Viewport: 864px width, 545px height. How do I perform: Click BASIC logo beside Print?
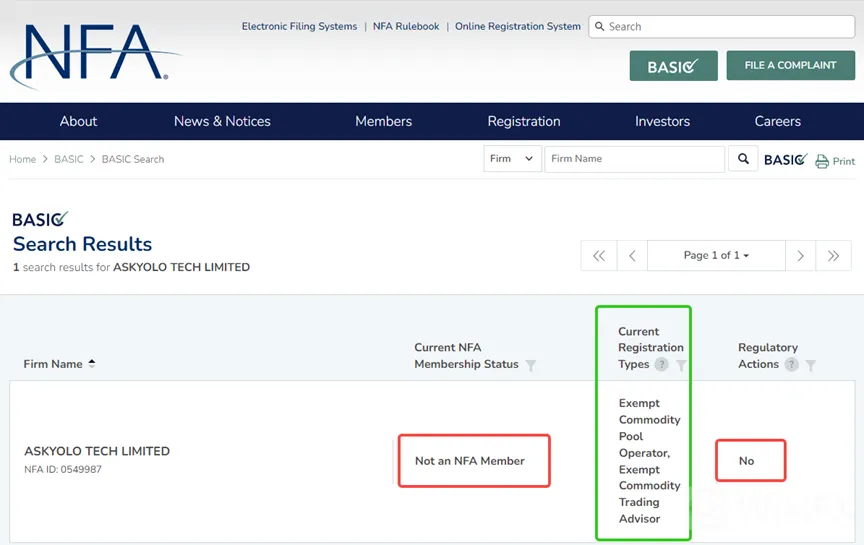786,159
